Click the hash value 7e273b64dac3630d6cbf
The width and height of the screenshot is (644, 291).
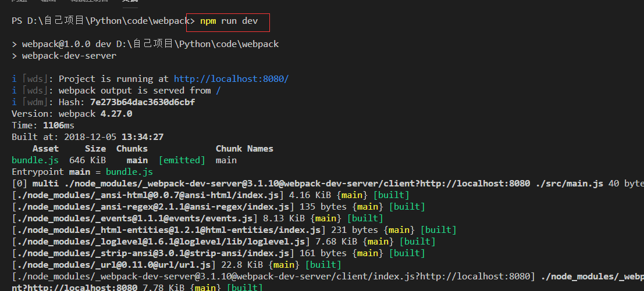pyautogui.click(x=143, y=102)
